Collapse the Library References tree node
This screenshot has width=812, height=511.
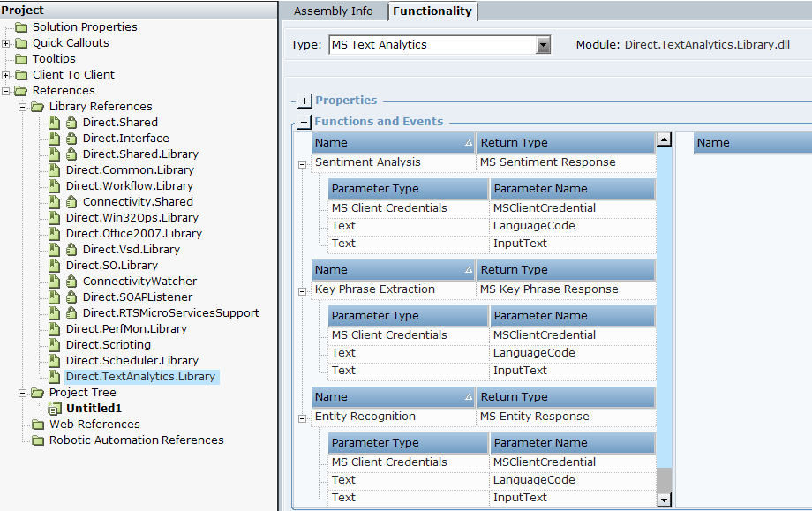click(x=23, y=107)
